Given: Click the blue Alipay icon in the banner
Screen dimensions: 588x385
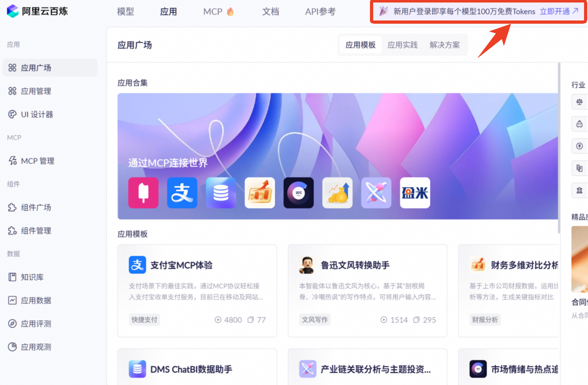Looking at the screenshot, I should coord(182,193).
